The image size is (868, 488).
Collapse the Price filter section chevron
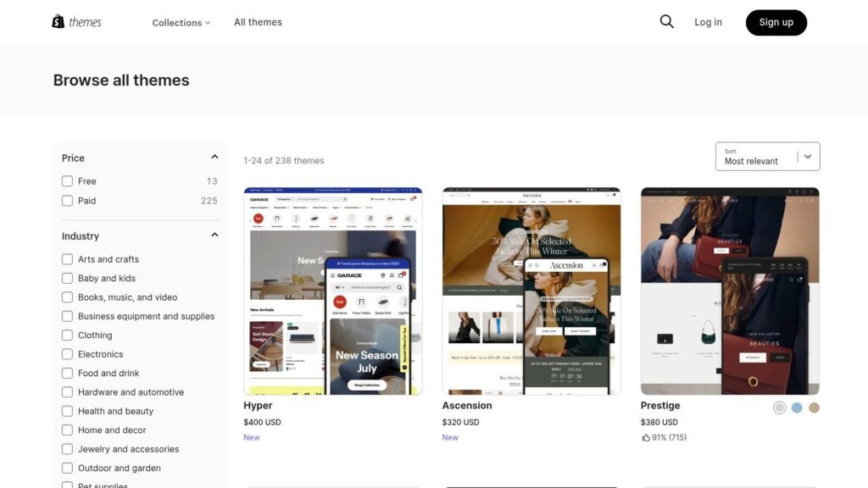[x=215, y=156]
